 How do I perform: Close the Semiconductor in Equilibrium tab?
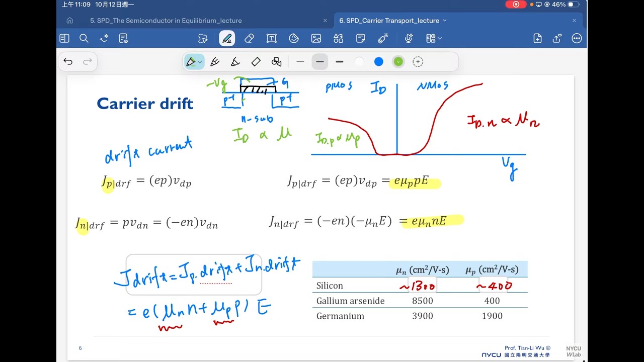click(x=325, y=21)
